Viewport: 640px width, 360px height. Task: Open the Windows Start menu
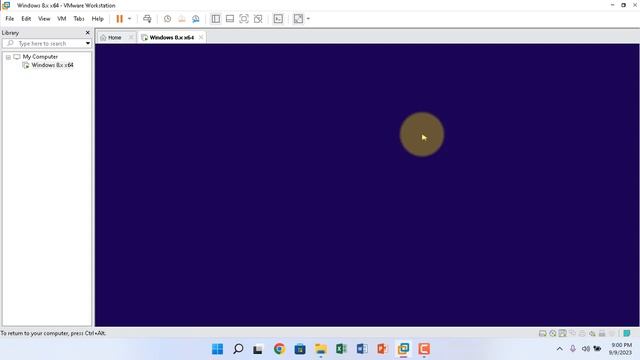(218, 349)
